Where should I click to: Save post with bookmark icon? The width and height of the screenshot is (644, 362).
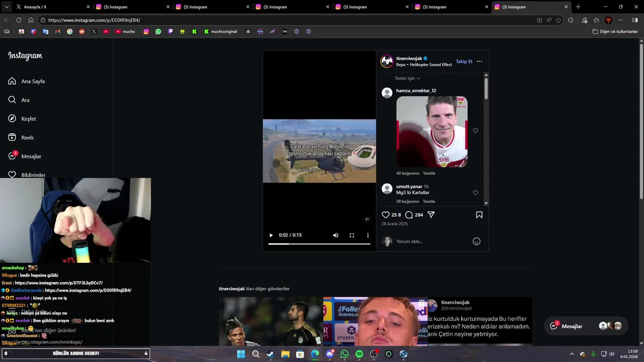pyautogui.click(x=479, y=215)
